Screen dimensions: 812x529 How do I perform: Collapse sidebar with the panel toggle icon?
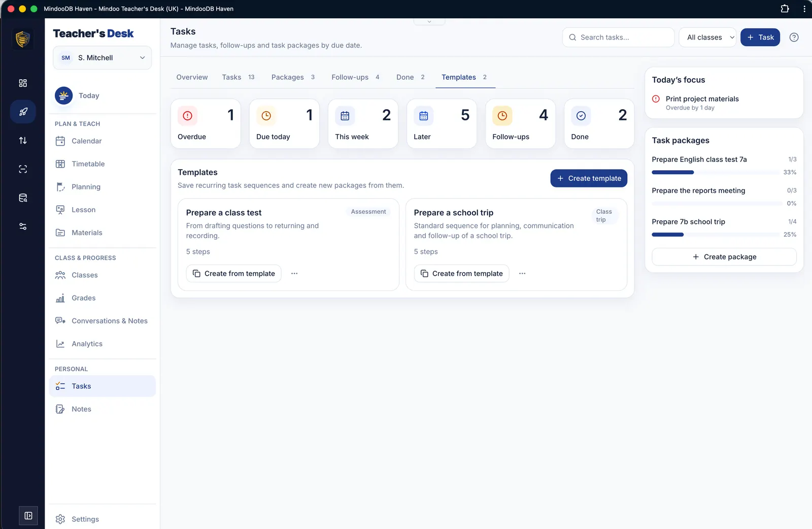[28, 516]
